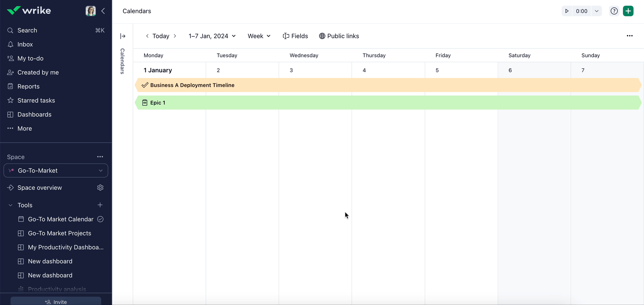The width and height of the screenshot is (644, 305).
Task: Toggle the Go-To Market Calendar checkmark
Action: tap(101, 219)
